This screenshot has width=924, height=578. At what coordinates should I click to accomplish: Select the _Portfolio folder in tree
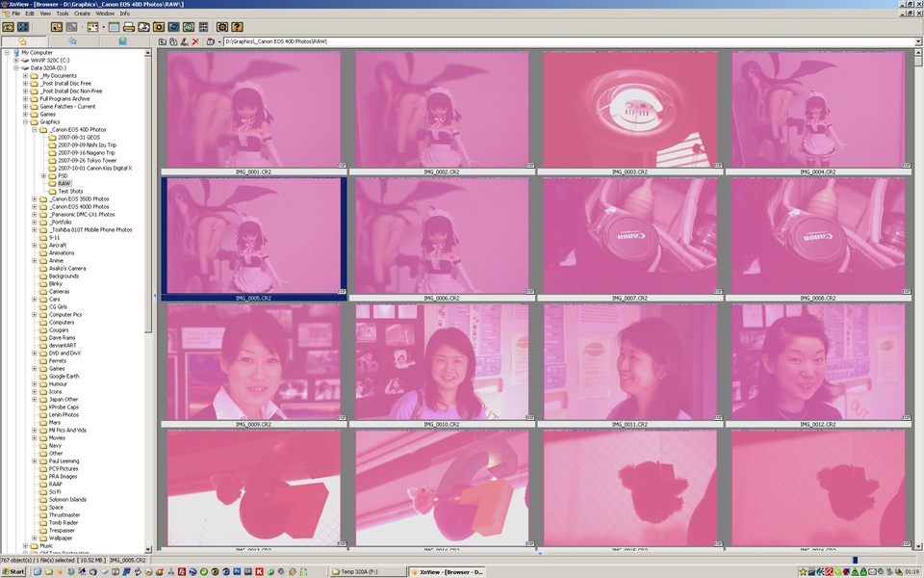[61, 223]
